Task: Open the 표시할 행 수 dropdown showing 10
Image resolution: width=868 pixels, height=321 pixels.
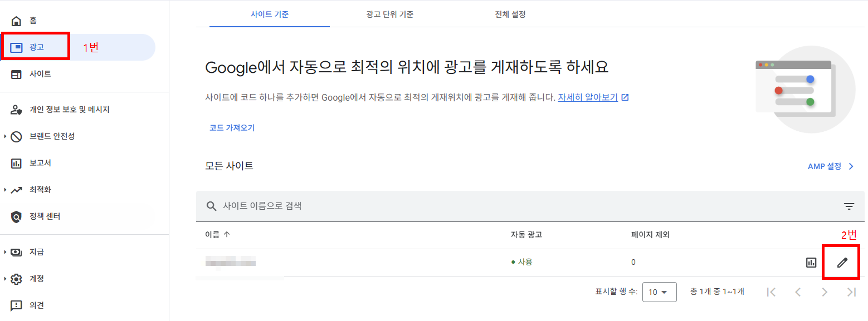Action: [x=659, y=292]
